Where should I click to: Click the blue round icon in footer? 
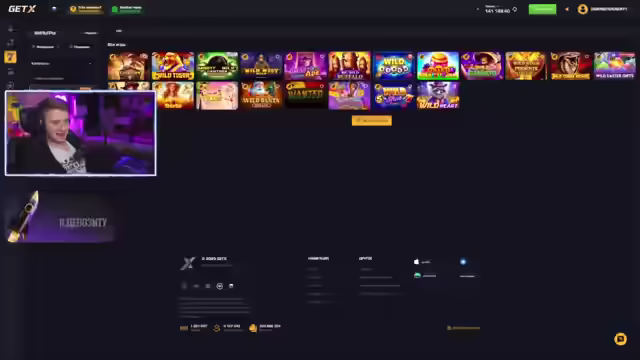tap(463, 262)
